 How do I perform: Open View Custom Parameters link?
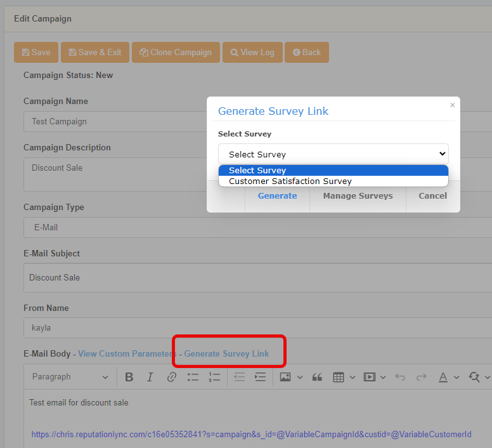click(x=127, y=354)
